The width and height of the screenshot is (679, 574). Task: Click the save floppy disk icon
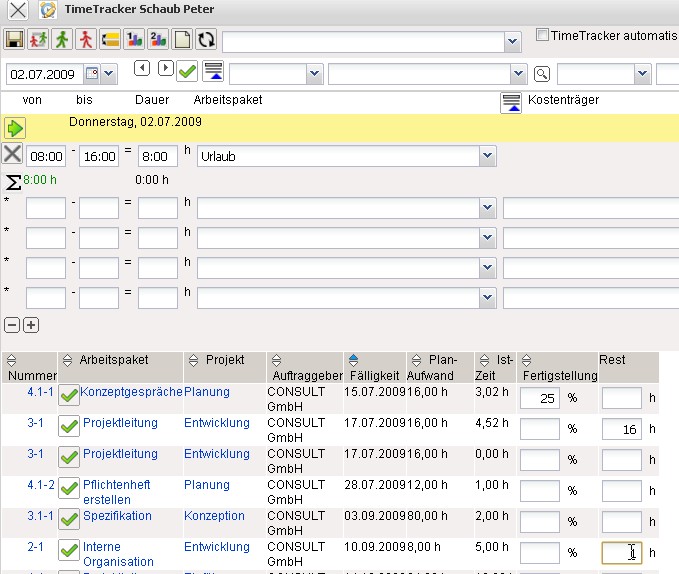(x=15, y=40)
